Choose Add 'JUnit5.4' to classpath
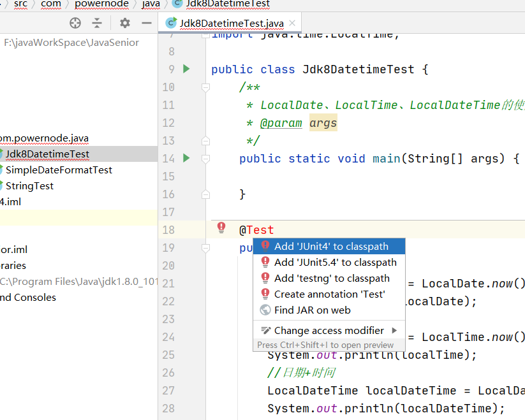Screen dimensions: 525x420 329,262
